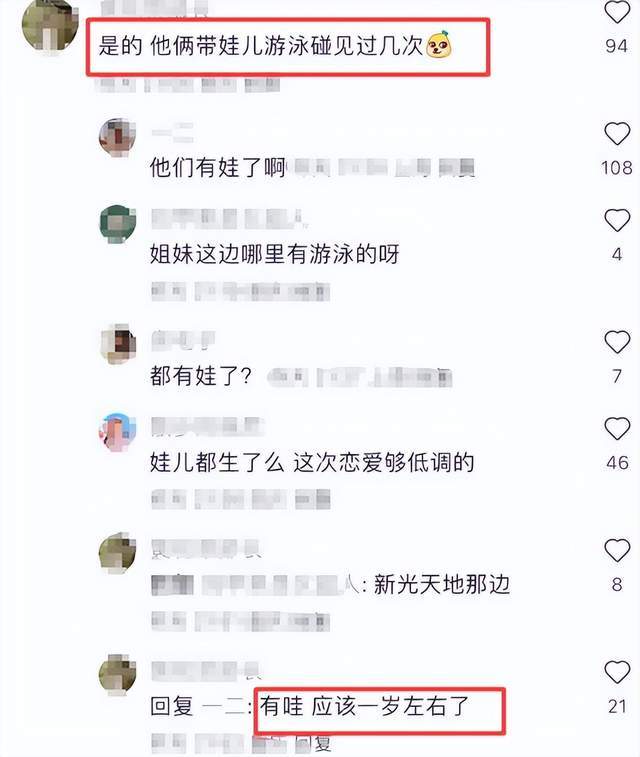Open green avatar beside 姐妹这边哪里有游泳的呀
The height and width of the screenshot is (757, 640).
coord(117,224)
